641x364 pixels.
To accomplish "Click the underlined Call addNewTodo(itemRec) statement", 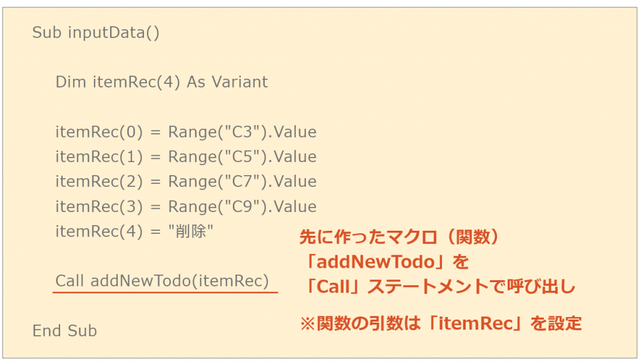I will [x=162, y=281].
